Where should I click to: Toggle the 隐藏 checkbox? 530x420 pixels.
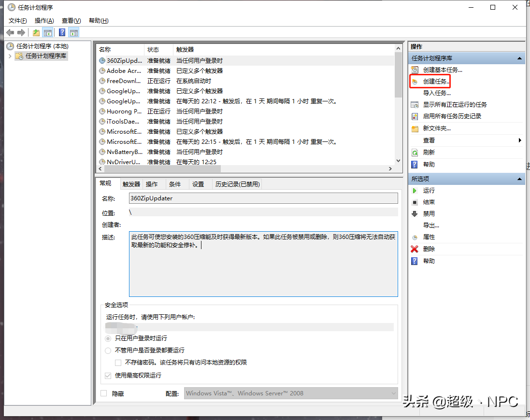[x=104, y=393]
